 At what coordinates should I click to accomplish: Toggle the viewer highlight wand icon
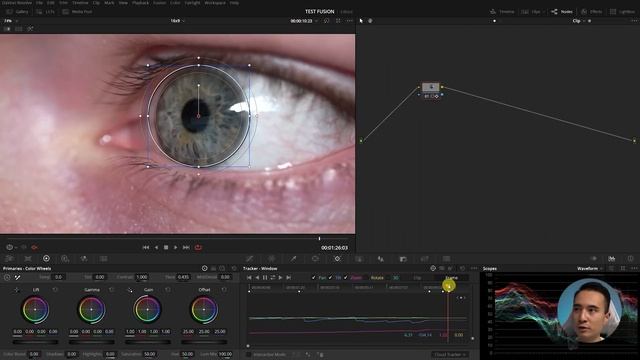[x=30, y=29]
